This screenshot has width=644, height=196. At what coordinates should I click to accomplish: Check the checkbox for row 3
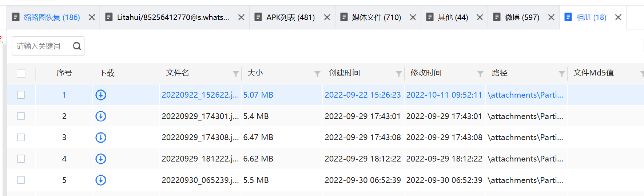[21, 137]
